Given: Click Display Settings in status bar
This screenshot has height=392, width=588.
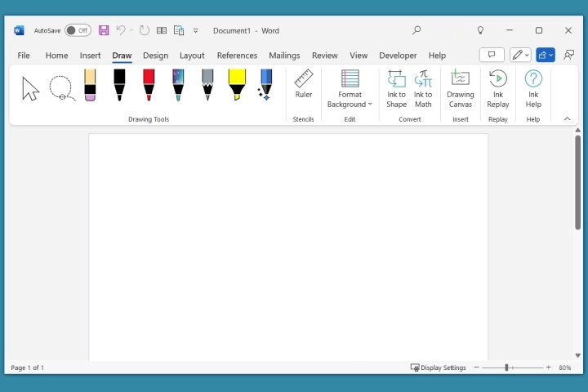Looking at the screenshot, I should (x=439, y=367).
